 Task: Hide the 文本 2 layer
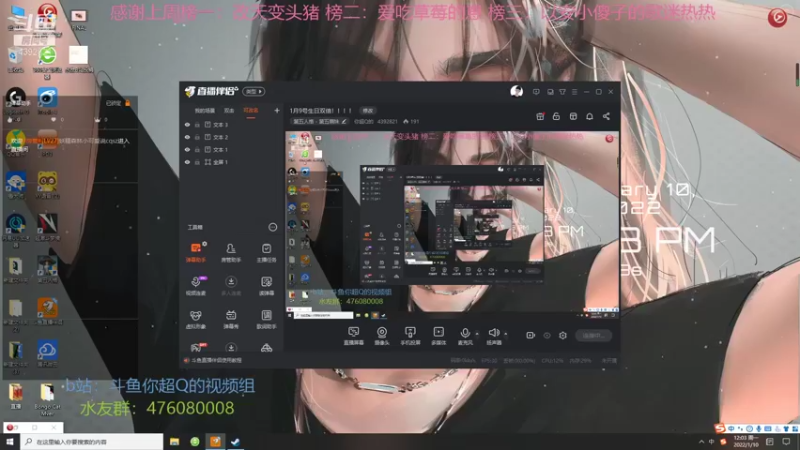pos(187,137)
